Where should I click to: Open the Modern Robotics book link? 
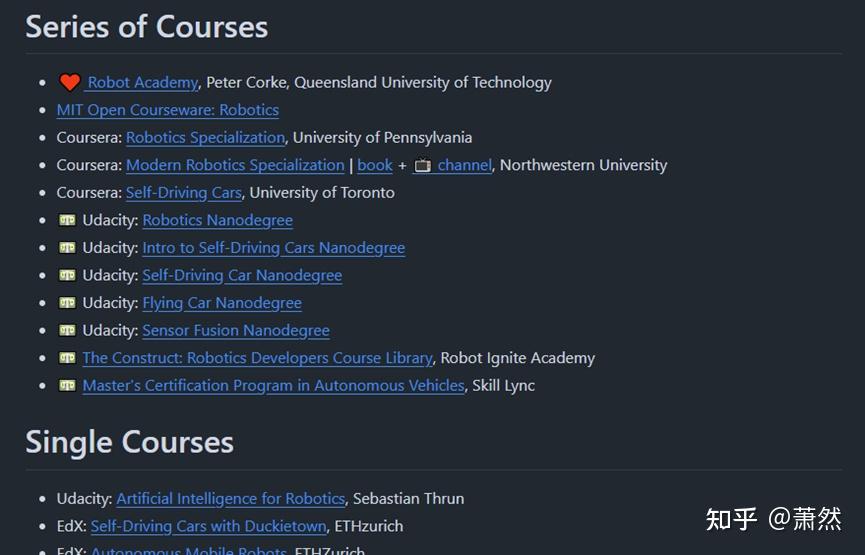pos(375,165)
